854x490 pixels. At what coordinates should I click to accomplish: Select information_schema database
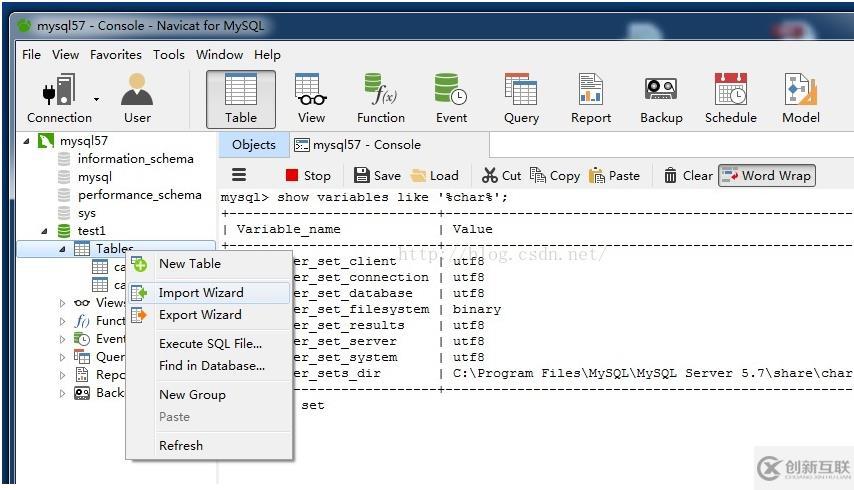tap(135, 159)
